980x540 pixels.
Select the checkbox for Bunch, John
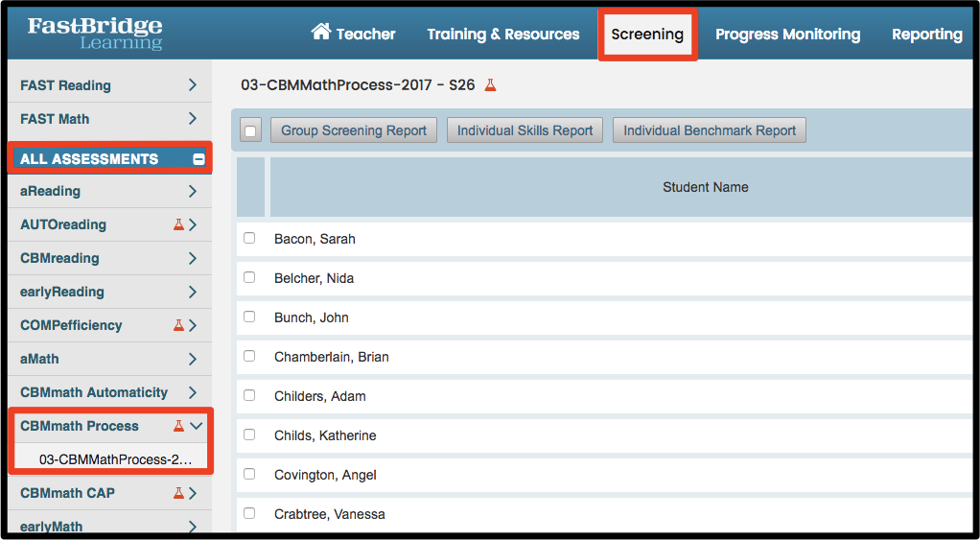[249, 317]
